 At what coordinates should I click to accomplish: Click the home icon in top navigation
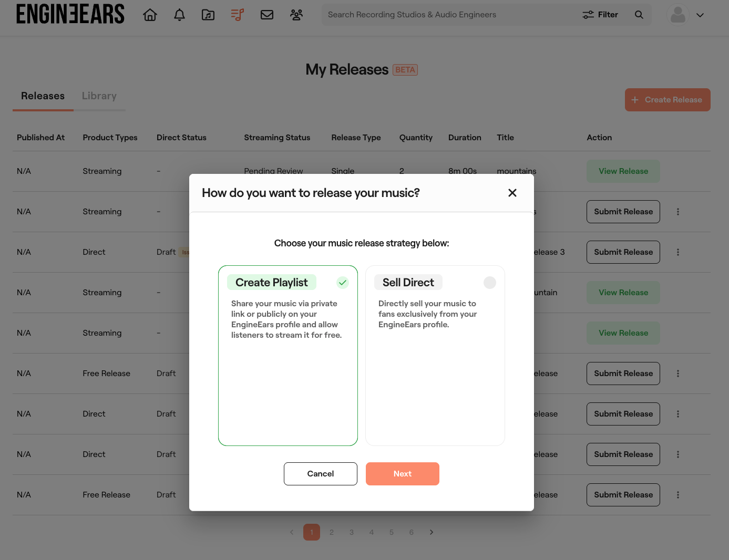point(150,15)
